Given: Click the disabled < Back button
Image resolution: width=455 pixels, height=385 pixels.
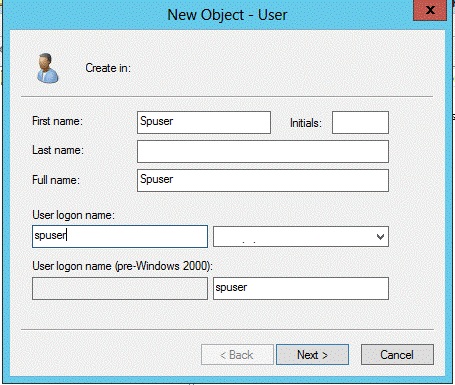Looking at the screenshot, I should tap(237, 355).
